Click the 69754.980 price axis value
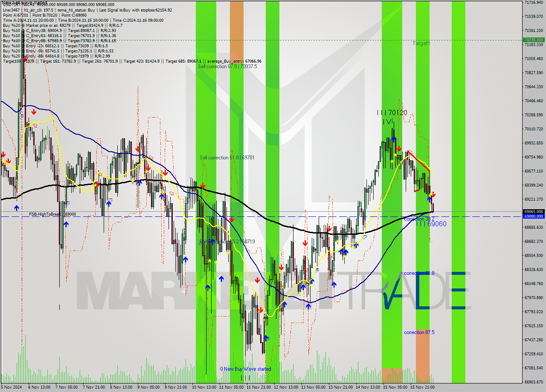Screen dimensions: 546x392 [534, 157]
